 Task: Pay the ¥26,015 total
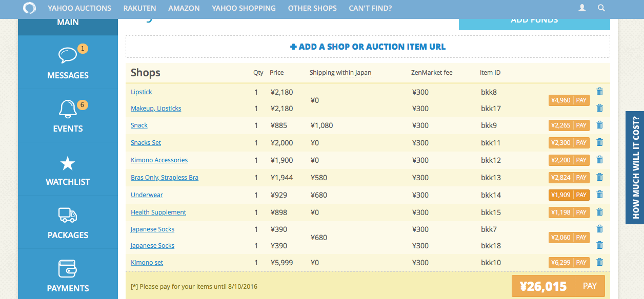point(558,286)
